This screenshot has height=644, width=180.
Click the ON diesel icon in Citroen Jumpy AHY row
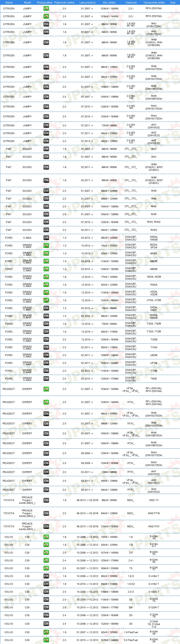[46, 125]
